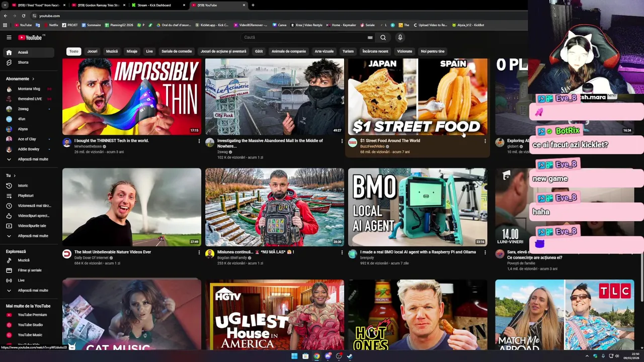
Task: Play Ugliest House in America thumbnail
Action: [275, 315]
